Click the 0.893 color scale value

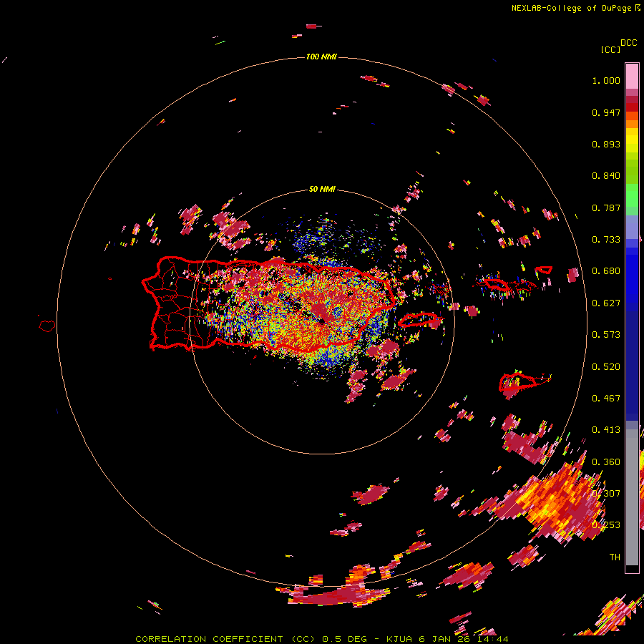606,144
